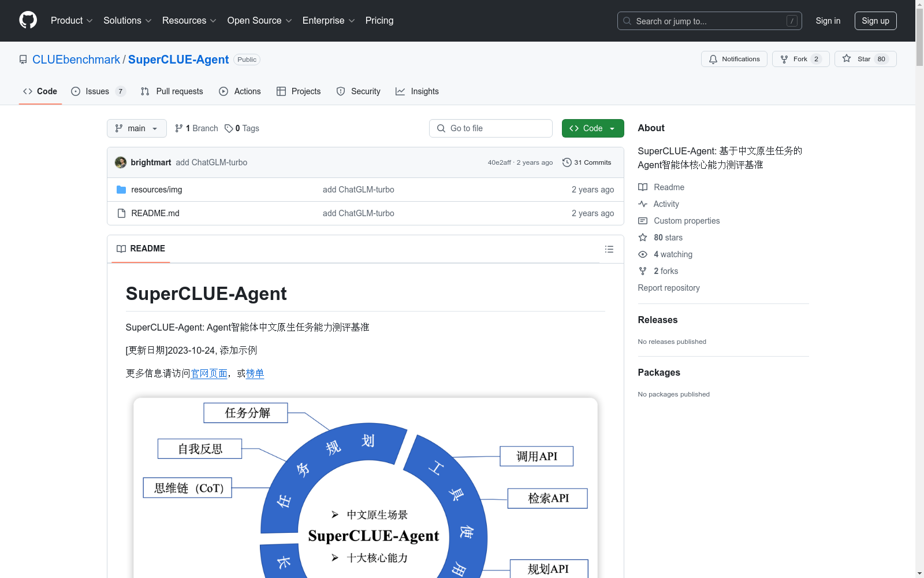This screenshot has width=924, height=578.
Task: Expand the Enterprise menu
Action: tap(329, 20)
